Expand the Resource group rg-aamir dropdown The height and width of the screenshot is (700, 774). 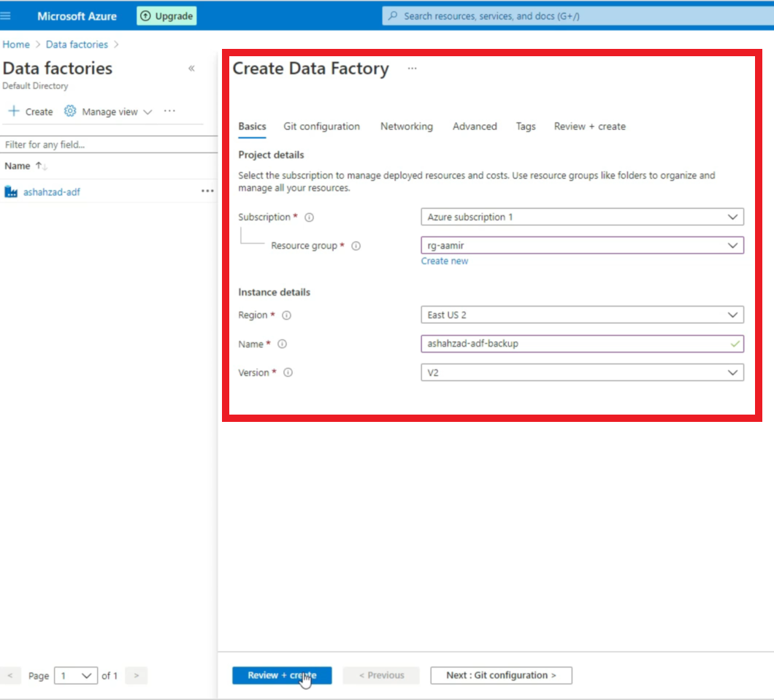coord(582,245)
